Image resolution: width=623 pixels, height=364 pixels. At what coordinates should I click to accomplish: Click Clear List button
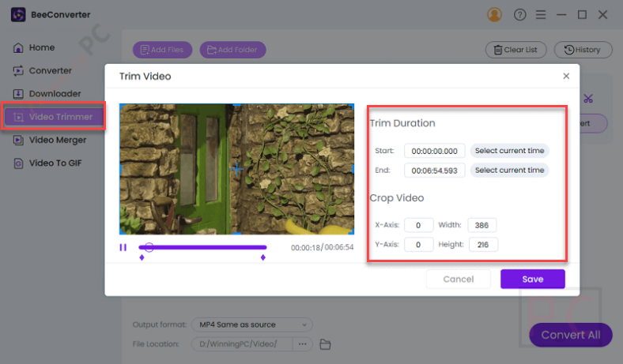515,50
